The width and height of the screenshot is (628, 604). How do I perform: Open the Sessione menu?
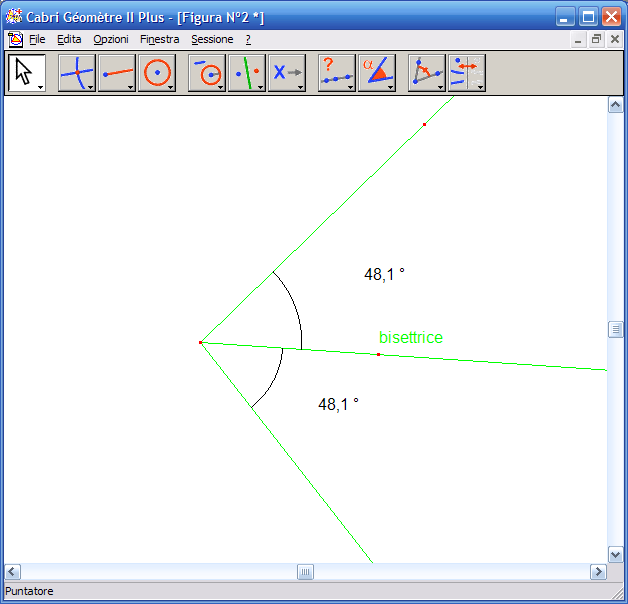click(212, 39)
